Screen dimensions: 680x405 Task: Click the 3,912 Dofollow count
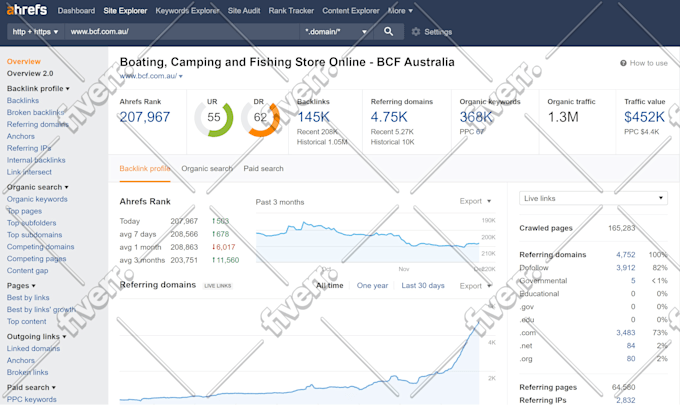pyautogui.click(x=625, y=268)
